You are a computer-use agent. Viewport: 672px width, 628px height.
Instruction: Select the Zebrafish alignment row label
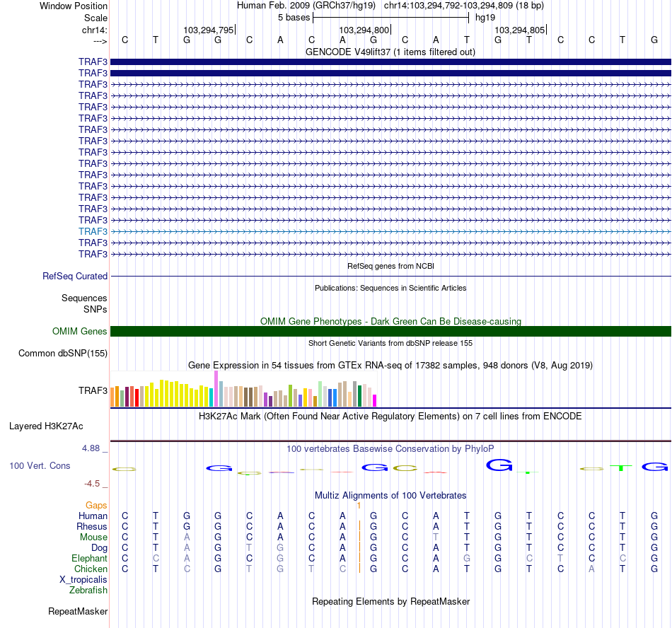(x=88, y=590)
